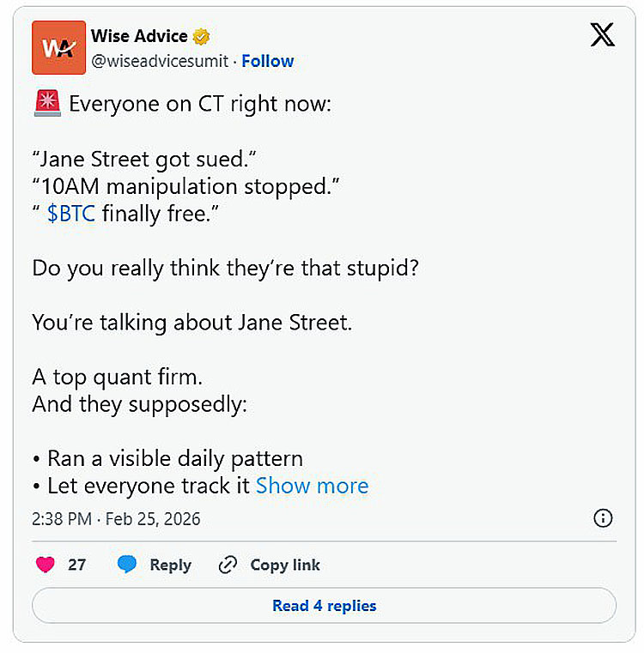The width and height of the screenshot is (644, 653).
Task: Click the Reply text label
Action: 170,565
